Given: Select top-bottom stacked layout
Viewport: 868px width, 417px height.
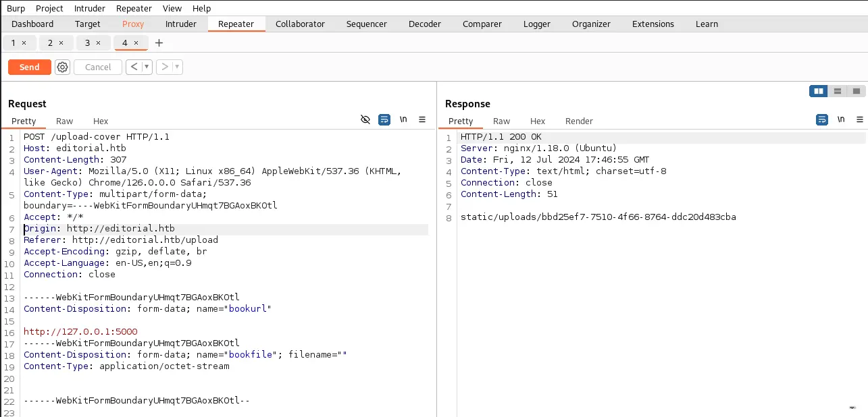Looking at the screenshot, I should click(838, 91).
